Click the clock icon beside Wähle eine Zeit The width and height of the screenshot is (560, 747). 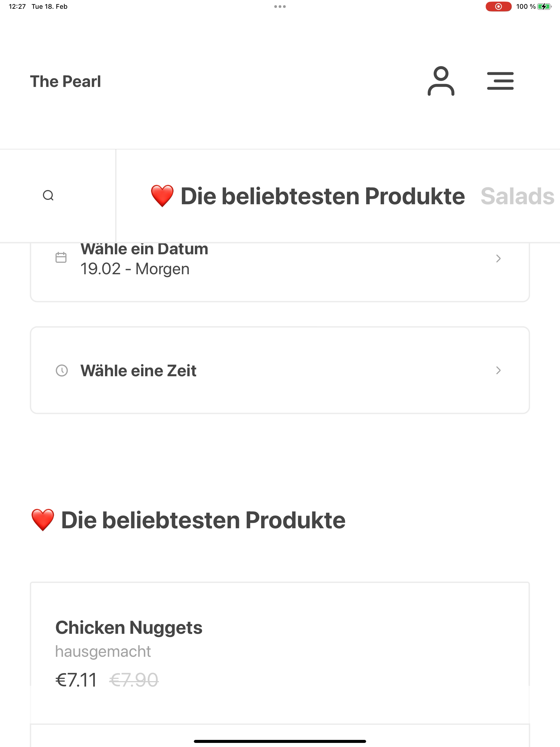tap(62, 370)
